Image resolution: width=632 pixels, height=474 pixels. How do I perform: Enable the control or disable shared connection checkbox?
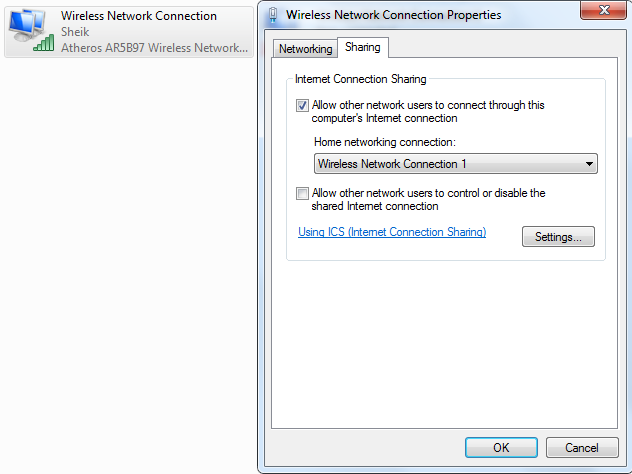[x=303, y=194]
